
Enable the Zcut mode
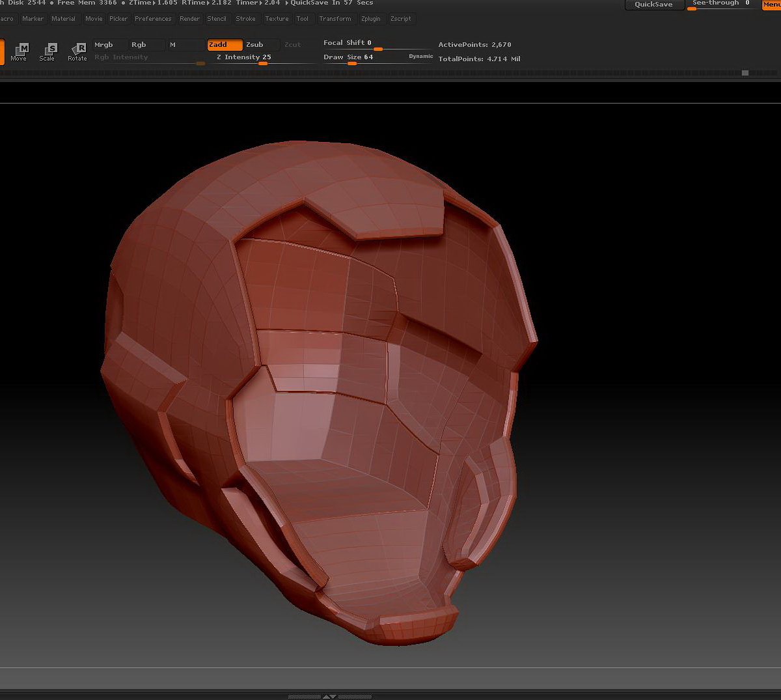pyautogui.click(x=292, y=45)
